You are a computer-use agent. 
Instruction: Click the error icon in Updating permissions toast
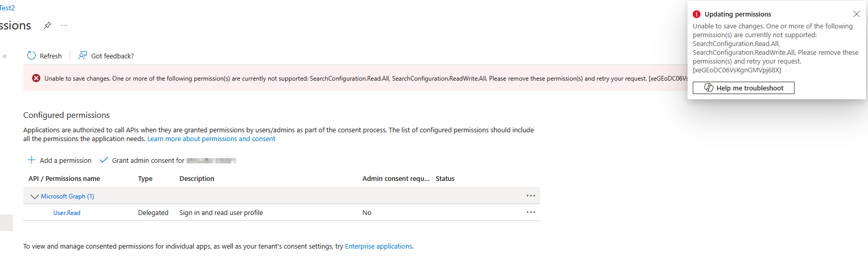tap(696, 14)
